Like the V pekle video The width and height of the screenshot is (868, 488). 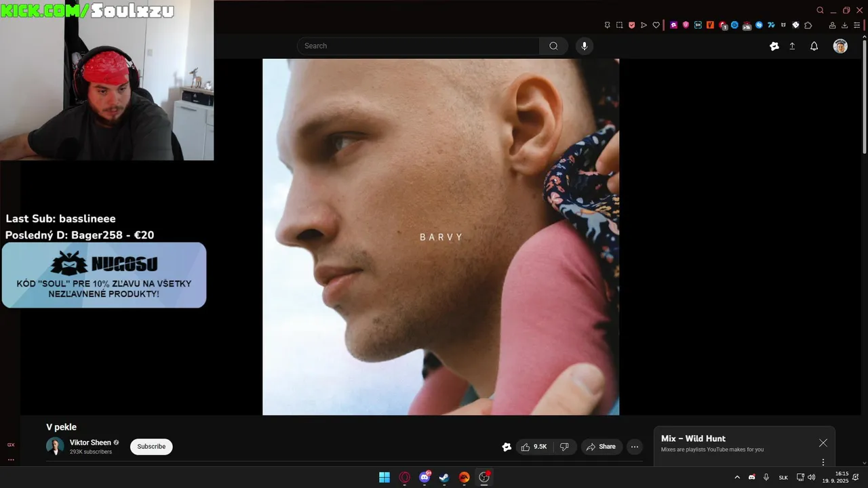coord(534,447)
